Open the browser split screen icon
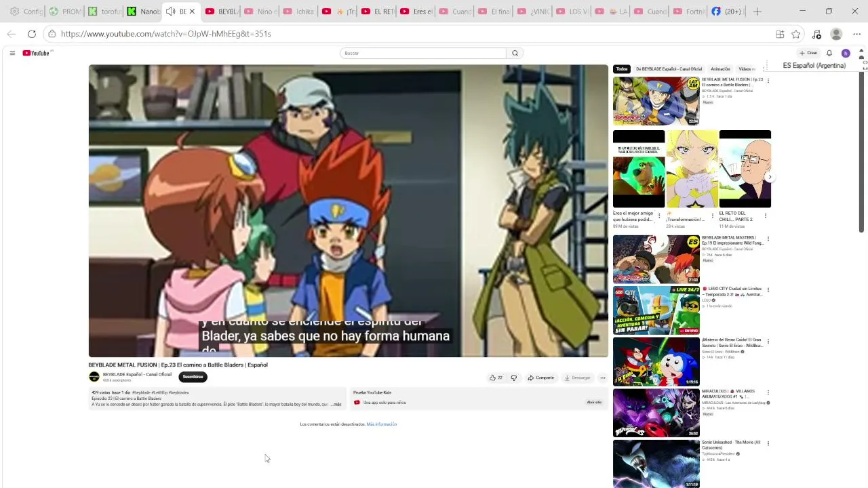The height and width of the screenshot is (488, 868). pos(780,34)
